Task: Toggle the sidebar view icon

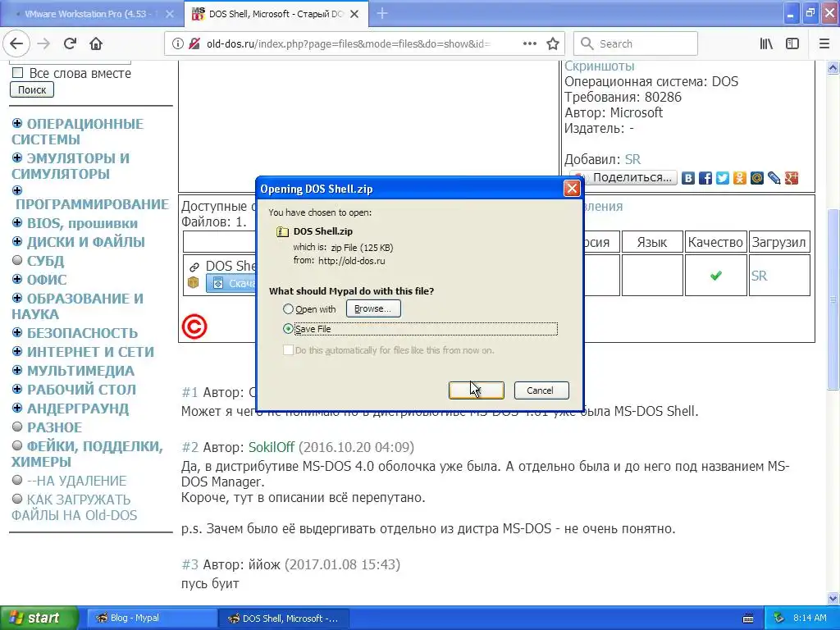Action: click(x=792, y=44)
